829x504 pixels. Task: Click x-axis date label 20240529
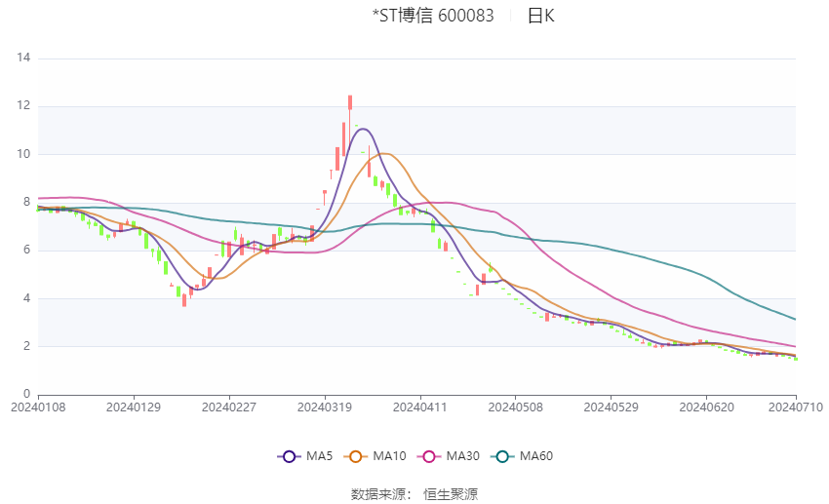tap(611, 407)
